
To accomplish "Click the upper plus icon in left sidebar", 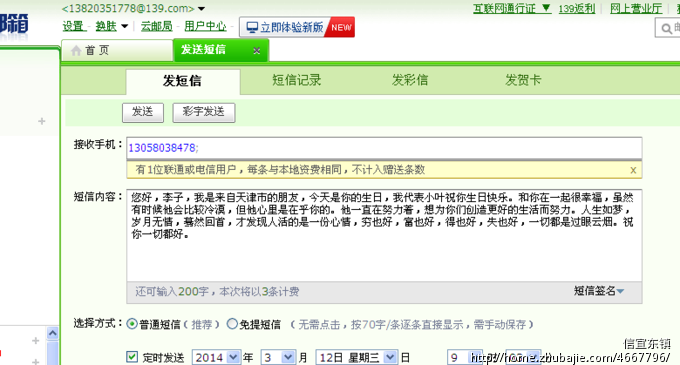I will coord(42,121).
